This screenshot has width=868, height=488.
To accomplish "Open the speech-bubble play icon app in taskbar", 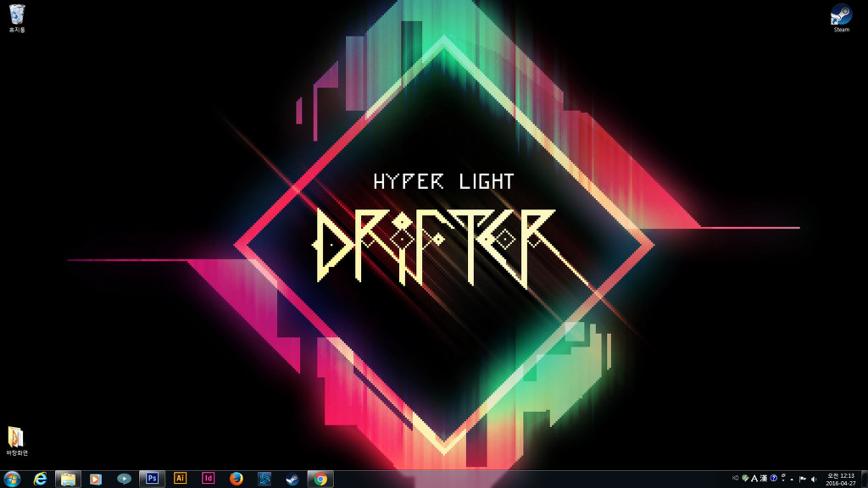I will (124, 480).
